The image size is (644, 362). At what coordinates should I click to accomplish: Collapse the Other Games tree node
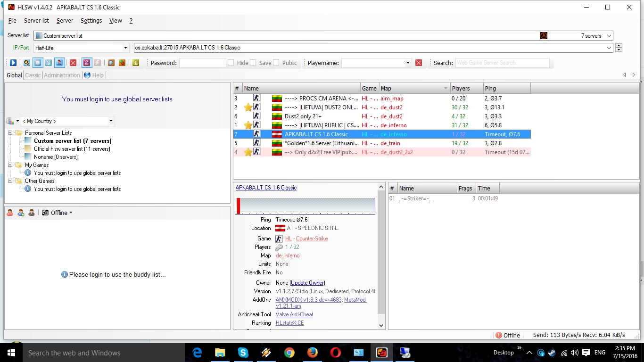[9, 181]
